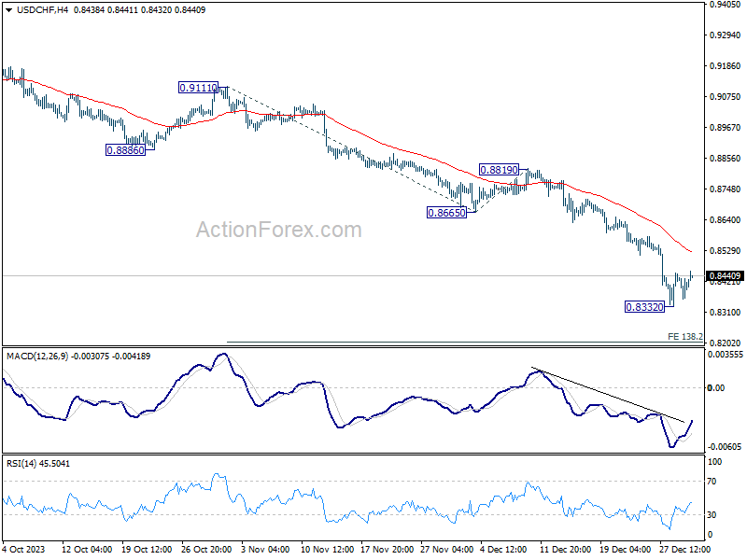Select the black MACD trendline
This screenshot has height=560, width=747.
[x=608, y=395]
